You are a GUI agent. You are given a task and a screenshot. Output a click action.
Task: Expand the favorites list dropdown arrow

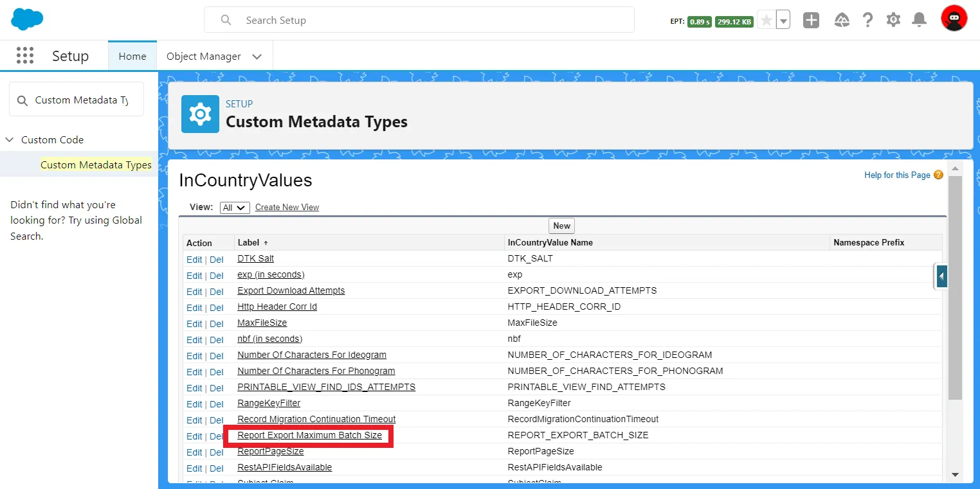783,21
